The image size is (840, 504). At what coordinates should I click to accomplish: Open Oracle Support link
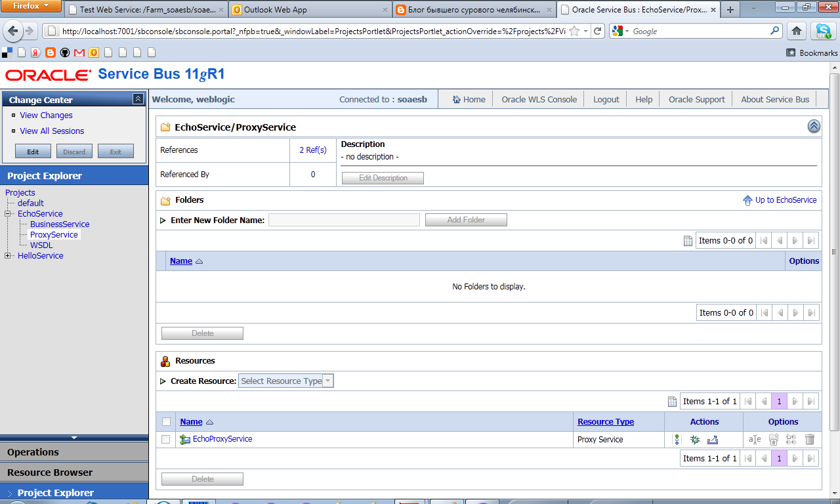coord(696,100)
